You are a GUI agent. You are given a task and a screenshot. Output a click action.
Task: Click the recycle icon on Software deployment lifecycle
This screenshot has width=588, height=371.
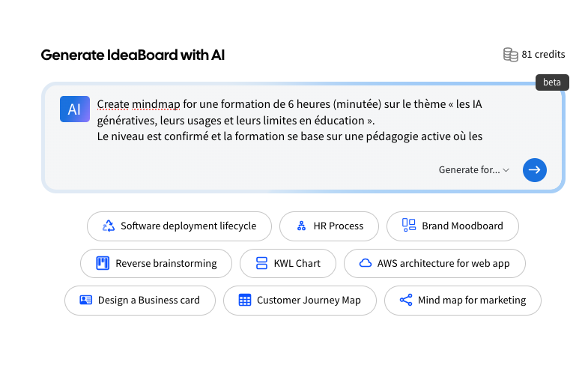pyautogui.click(x=109, y=226)
